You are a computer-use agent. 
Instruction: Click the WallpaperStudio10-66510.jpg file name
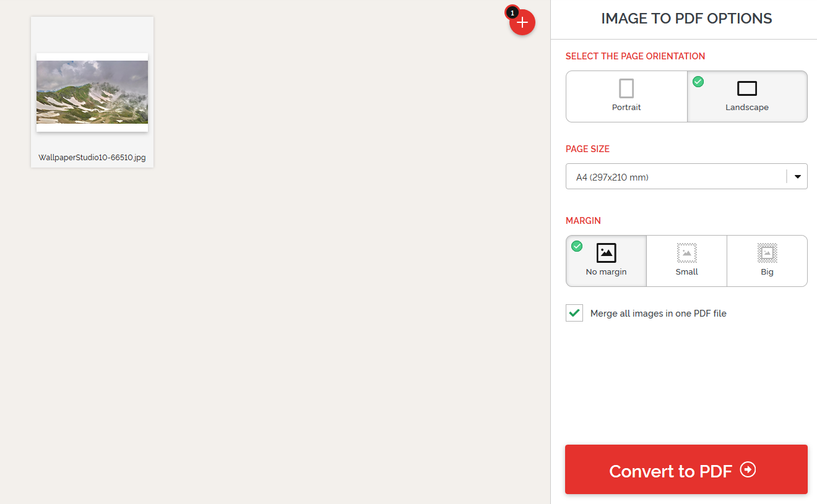coord(92,158)
